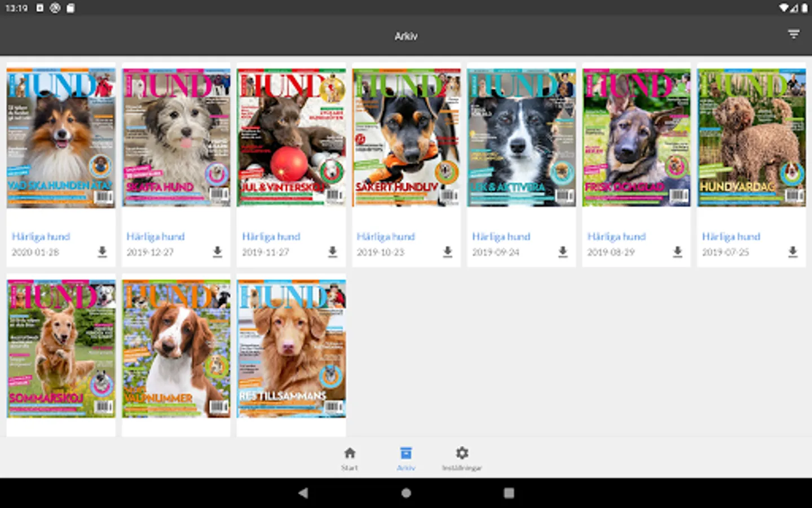Screen dimensions: 812x508
Task: Tap the SD card status bar icon
Action: click(x=70, y=8)
